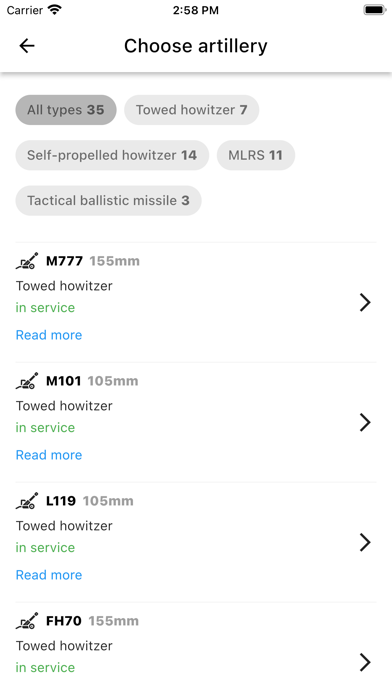Select the MLRS 11 filter chip
392x696 pixels.
click(x=256, y=155)
